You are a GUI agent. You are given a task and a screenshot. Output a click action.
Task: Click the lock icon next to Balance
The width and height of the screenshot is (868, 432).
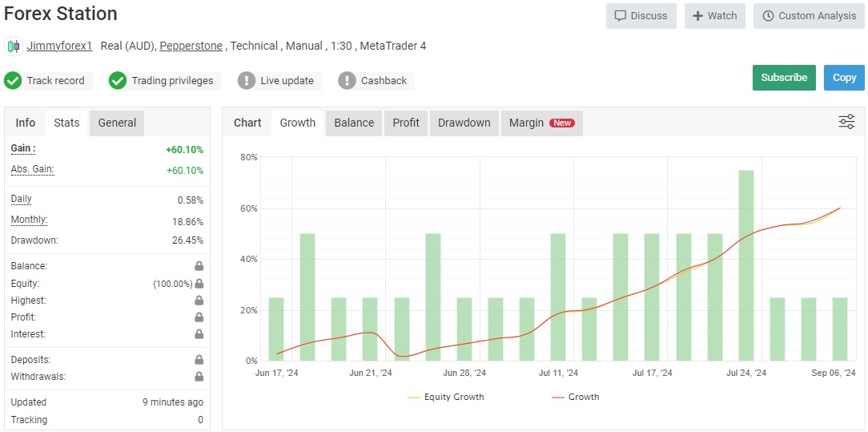(199, 266)
